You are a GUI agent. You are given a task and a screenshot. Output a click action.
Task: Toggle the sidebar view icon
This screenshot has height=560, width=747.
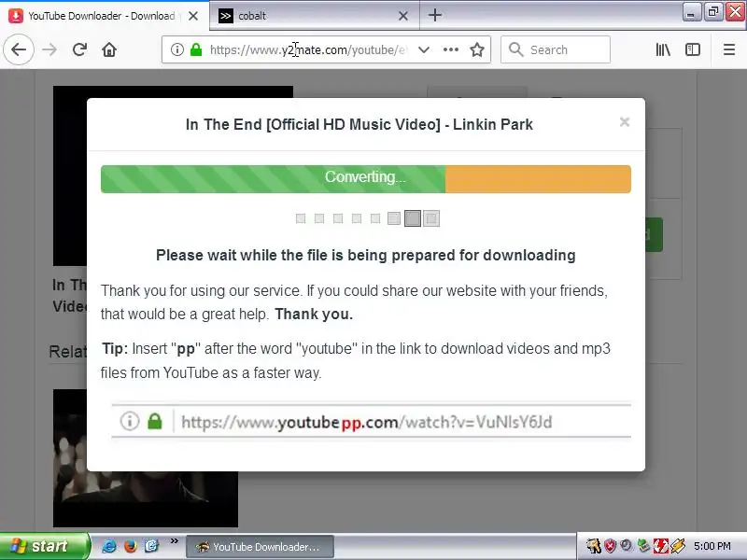point(693,49)
